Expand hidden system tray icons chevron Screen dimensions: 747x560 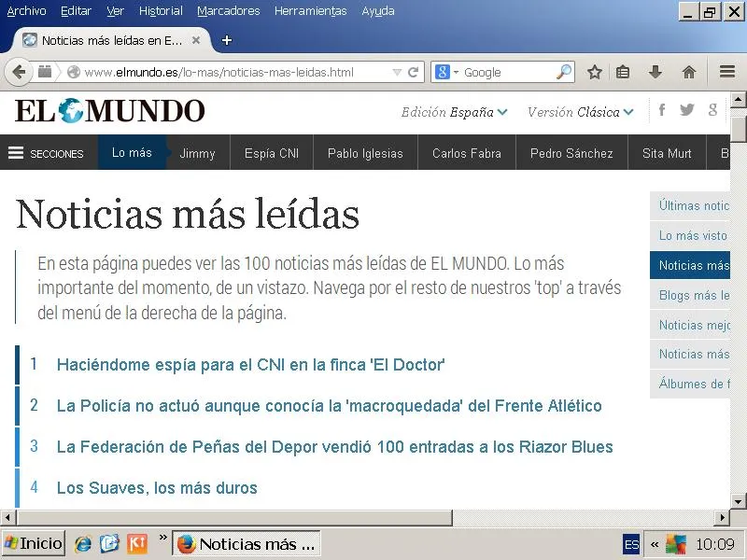(x=655, y=544)
